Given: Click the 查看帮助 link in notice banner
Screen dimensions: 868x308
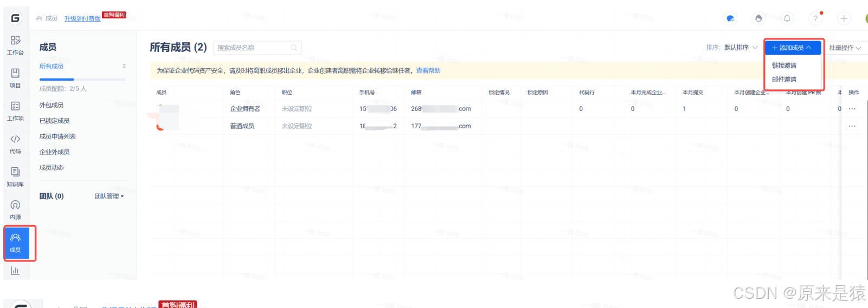Looking at the screenshot, I should pos(428,70).
